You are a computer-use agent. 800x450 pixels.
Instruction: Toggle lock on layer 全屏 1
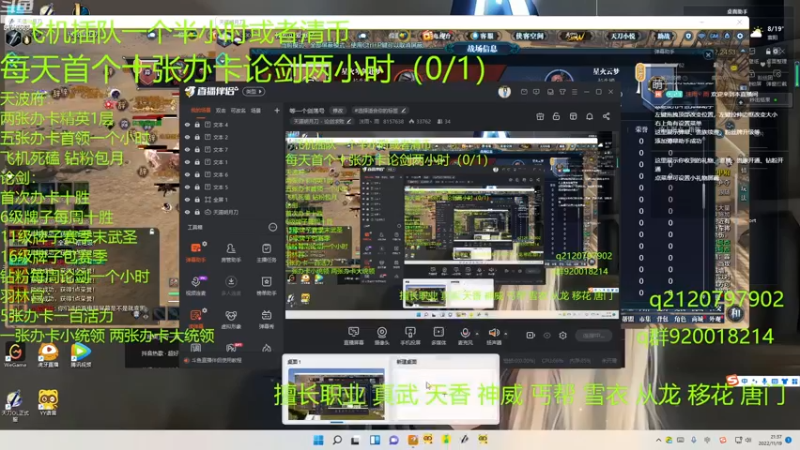tap(197, 199)
